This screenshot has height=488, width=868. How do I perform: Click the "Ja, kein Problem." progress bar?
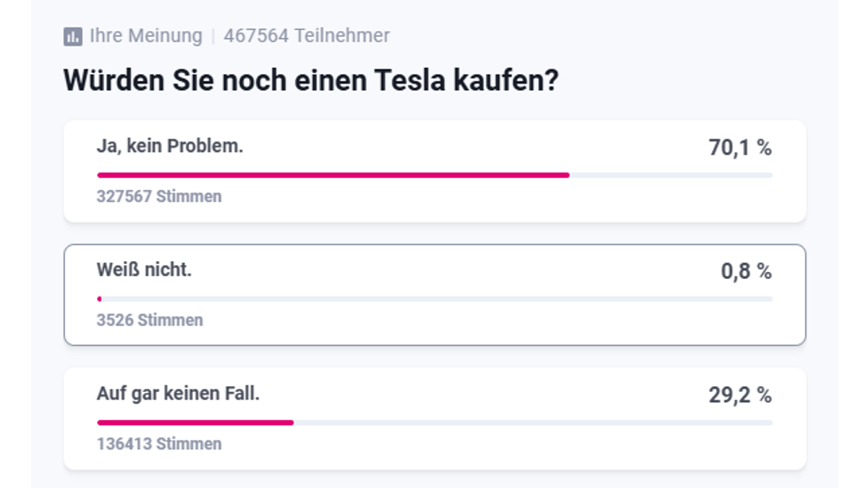[435, 175]
